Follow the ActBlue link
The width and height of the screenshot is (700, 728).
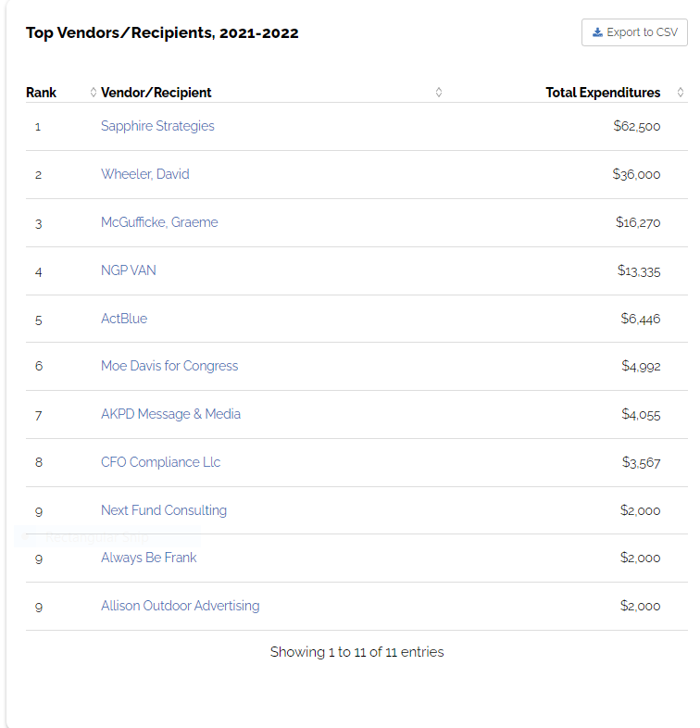(x=124, y=319)
